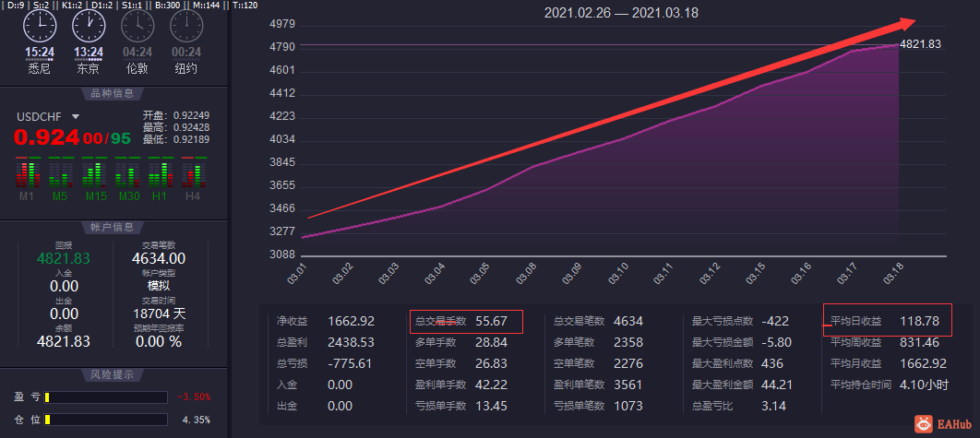Click the 平均日收益 value 118.78

(x=919, y=321)
